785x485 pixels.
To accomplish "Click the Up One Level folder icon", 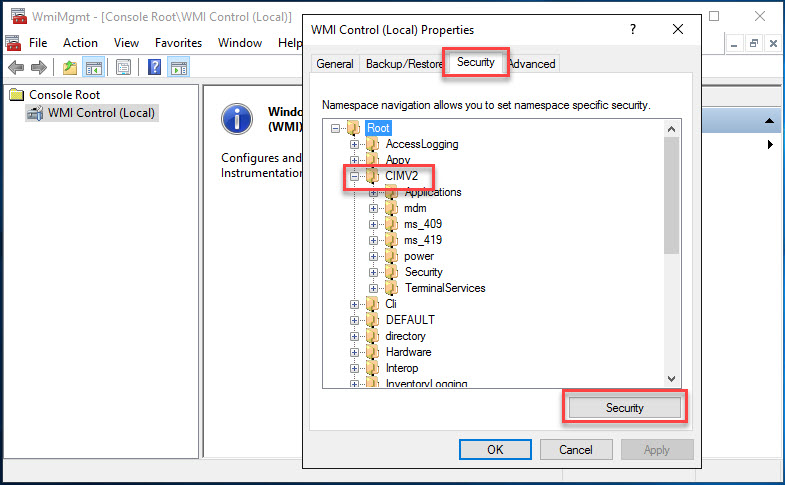I will (x=69, y=68).
